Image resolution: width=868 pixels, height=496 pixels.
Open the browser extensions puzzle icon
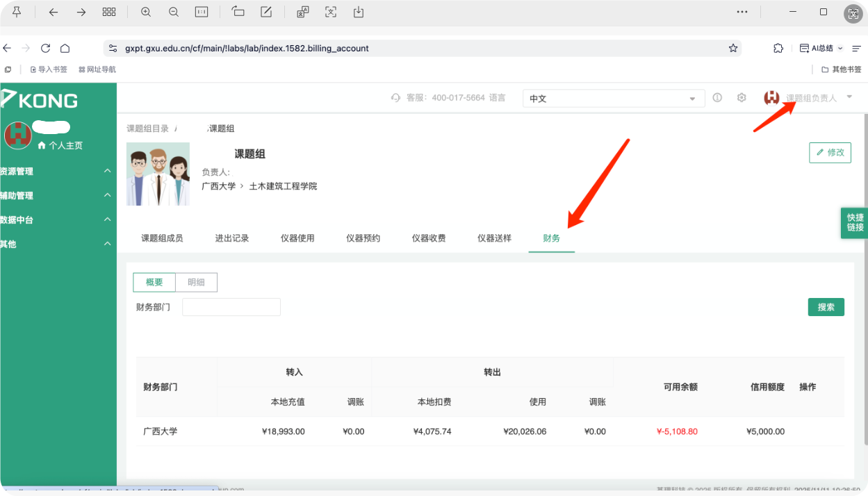coord(778,48)
